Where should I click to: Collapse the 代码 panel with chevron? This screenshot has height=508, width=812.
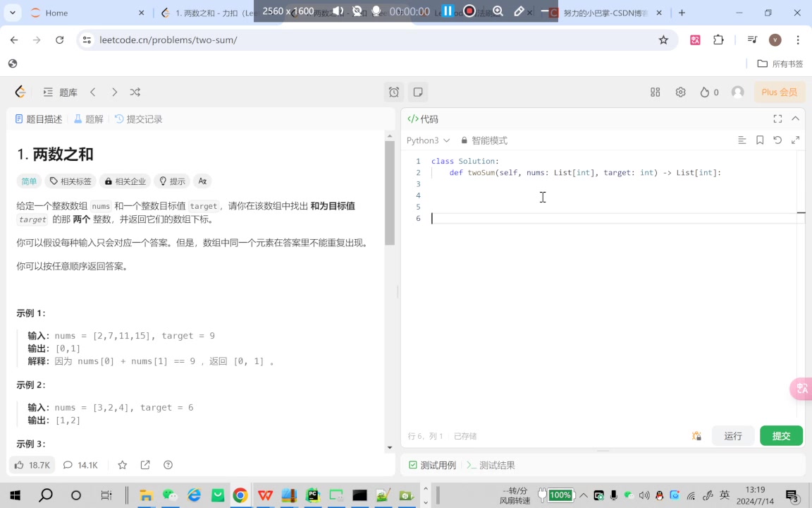pyautogui.click(x=796, y=119)
